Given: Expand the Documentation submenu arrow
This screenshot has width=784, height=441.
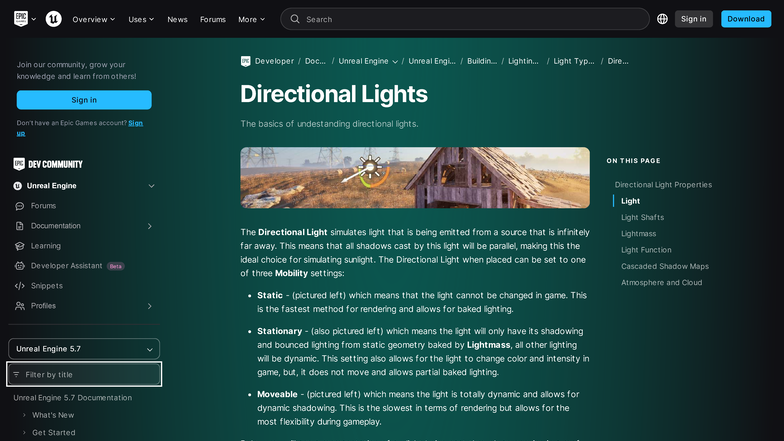Looking at the screenshot, I should pyautogui.click(x=150, y=226).
